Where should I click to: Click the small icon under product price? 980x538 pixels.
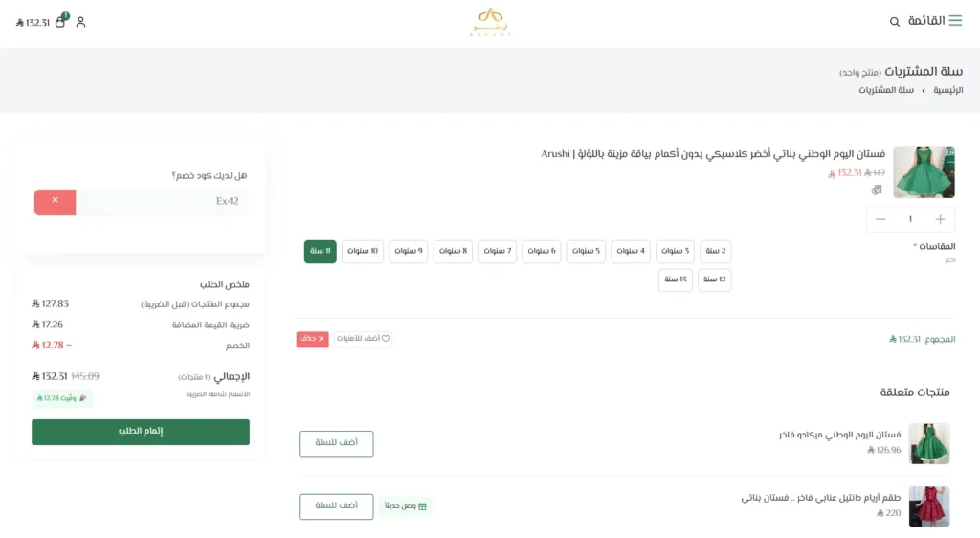877,190
